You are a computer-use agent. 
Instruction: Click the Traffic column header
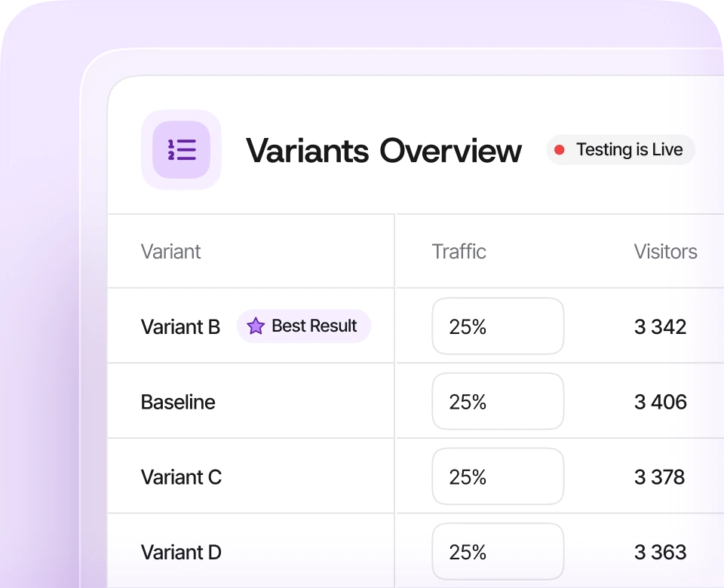point(459,252)
